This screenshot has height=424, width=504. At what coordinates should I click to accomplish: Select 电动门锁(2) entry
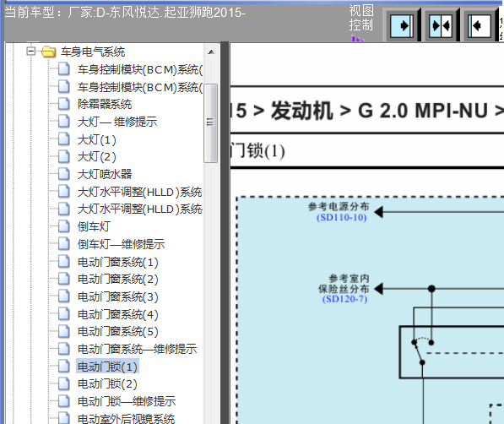click(107, 383)
